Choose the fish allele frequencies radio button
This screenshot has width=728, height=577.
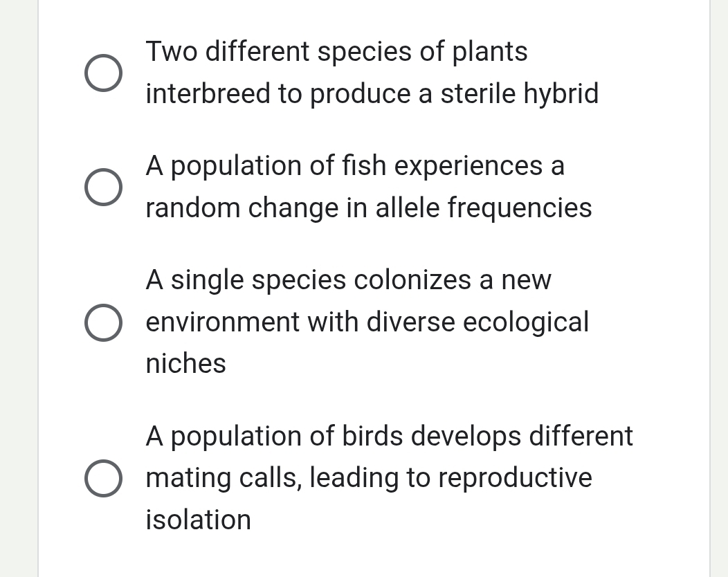pos(103,186)
